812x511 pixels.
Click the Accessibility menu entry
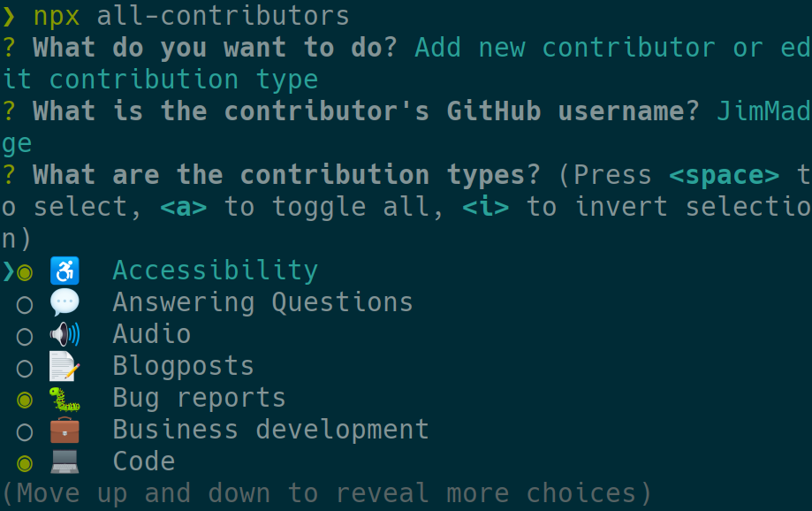click(215, 271)
